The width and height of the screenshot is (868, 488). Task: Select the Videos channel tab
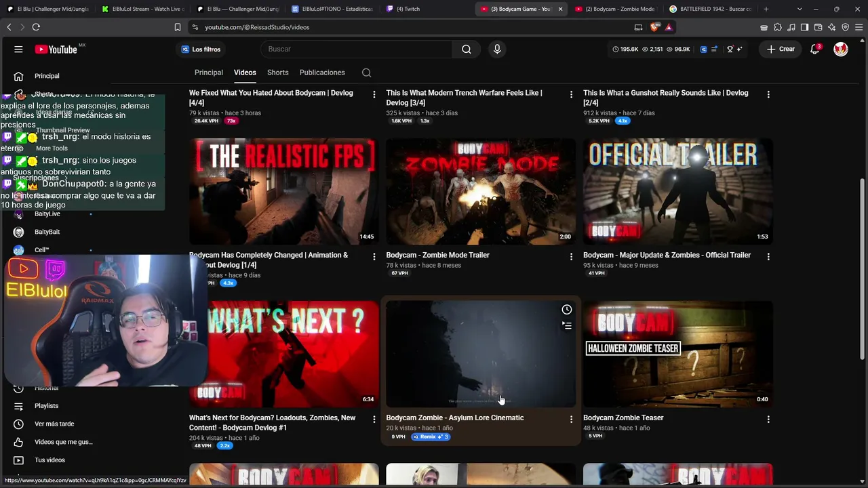coord(245,73)
